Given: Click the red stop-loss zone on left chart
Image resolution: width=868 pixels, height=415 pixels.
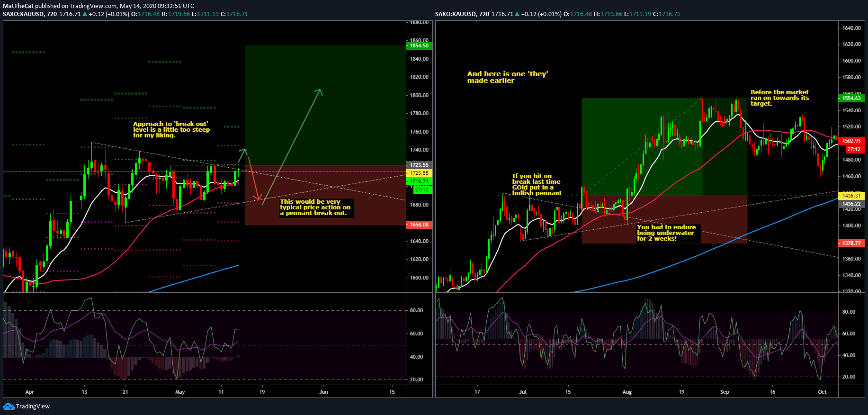Looking at the screenshot, I should 325,195.
